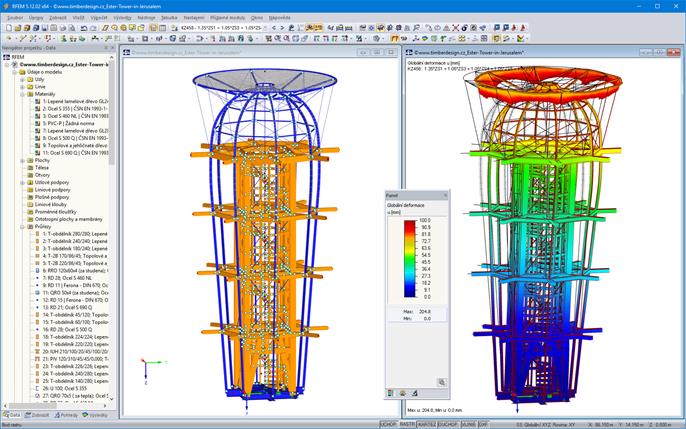
Task: Toggle VLINIE in the status bar
Action: click(469, 424)
